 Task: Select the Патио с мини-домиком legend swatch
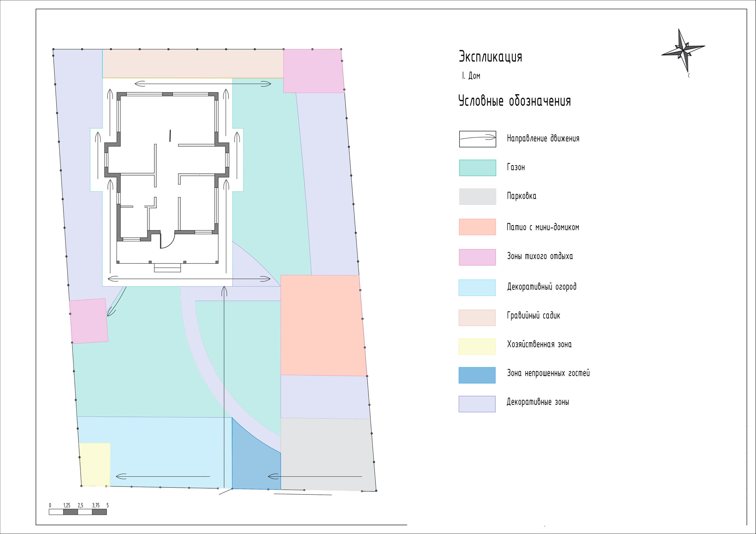478,227
